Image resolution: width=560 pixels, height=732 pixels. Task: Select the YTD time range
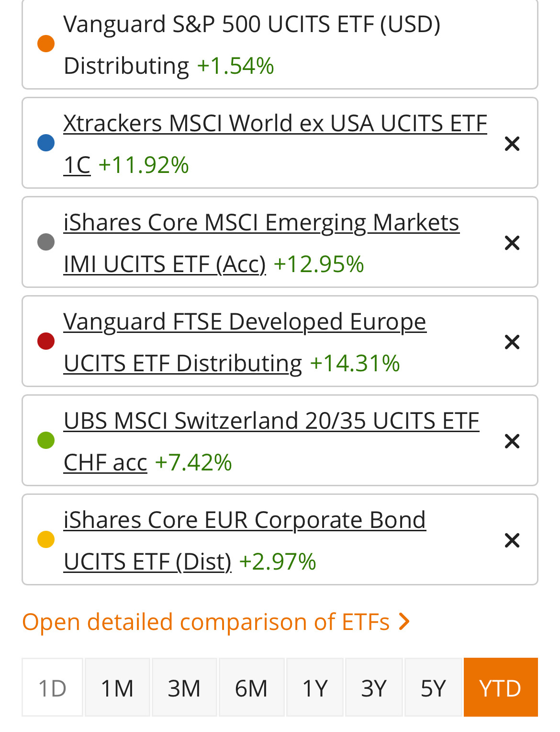point(500,688)
